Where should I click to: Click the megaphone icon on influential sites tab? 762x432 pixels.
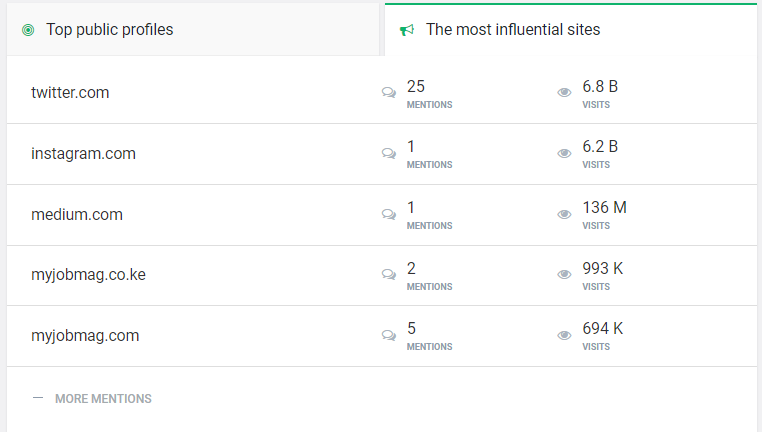point(407,30)
